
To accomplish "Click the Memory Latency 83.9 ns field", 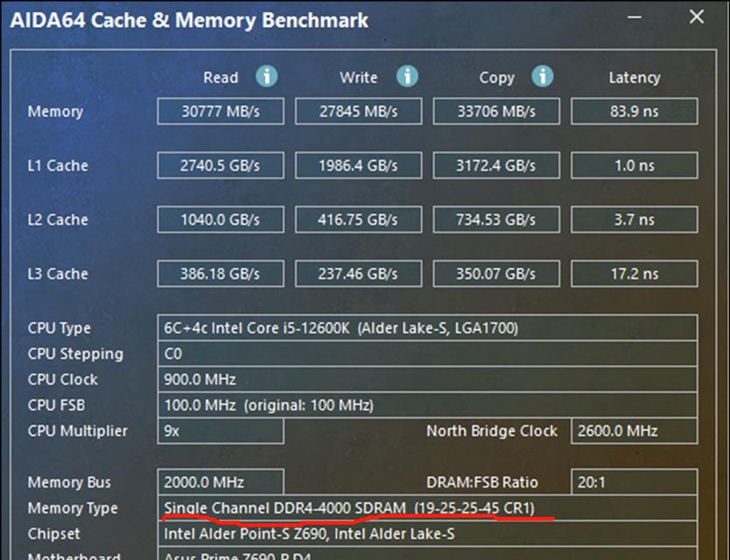I will point(634,111).
